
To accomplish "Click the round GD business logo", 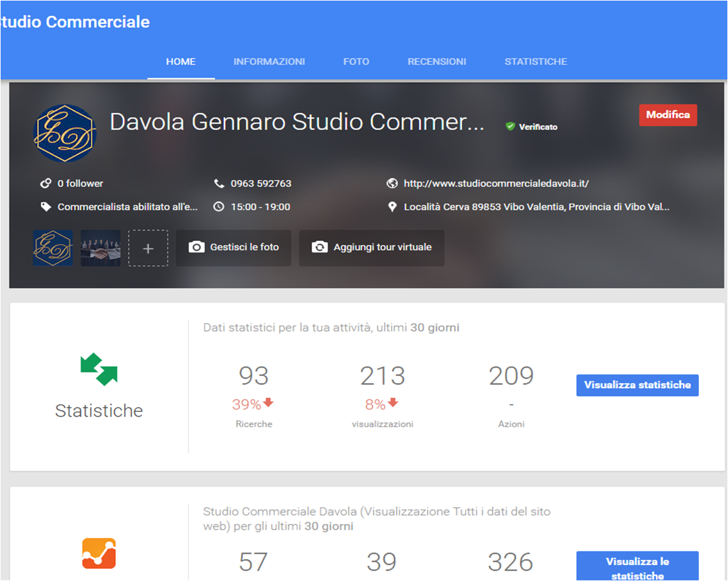I will coord(64,133).
